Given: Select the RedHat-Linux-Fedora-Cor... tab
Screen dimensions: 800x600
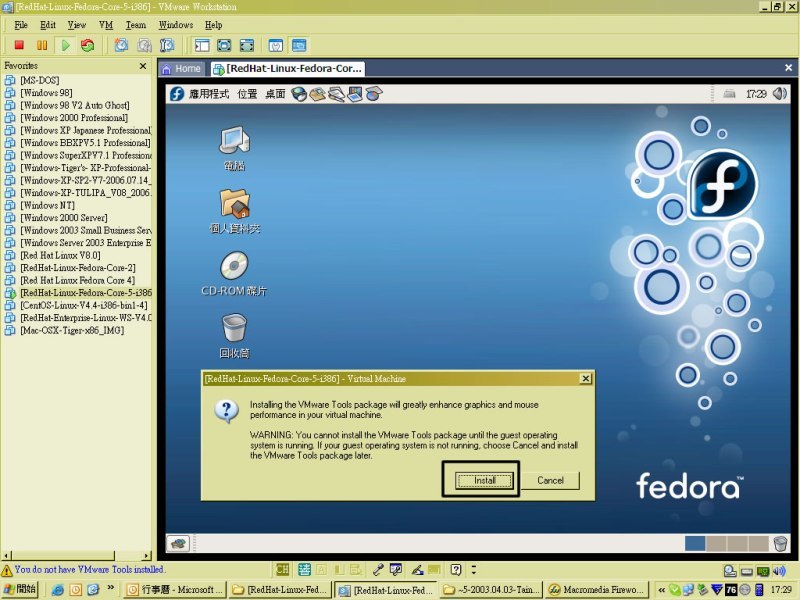Looking at the screenshot, I should coord(287,69).
